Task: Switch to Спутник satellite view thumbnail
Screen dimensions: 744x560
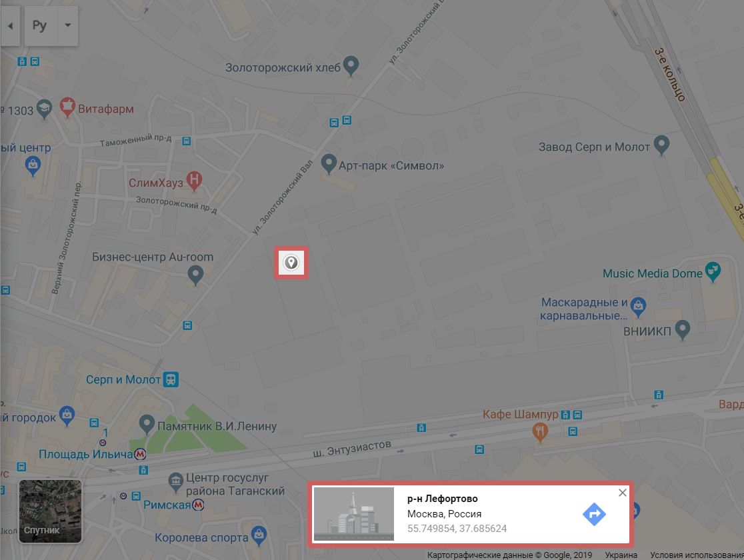Action: click(50, 511)
